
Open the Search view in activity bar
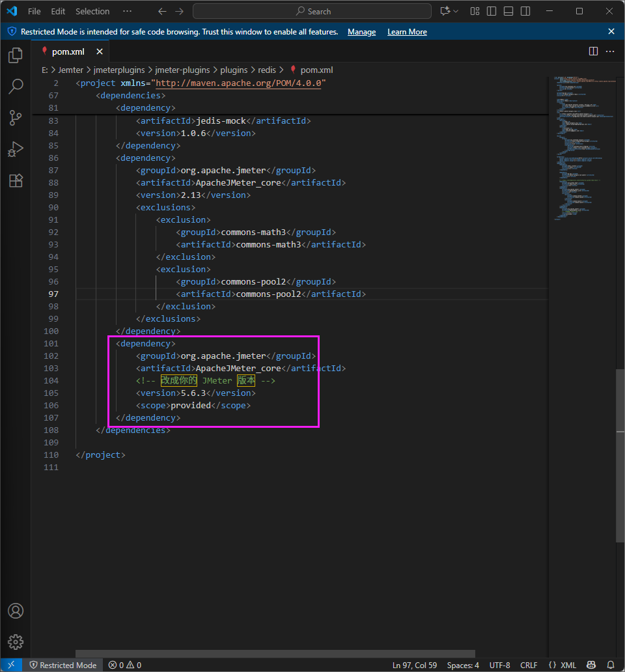tap(16, 86)
